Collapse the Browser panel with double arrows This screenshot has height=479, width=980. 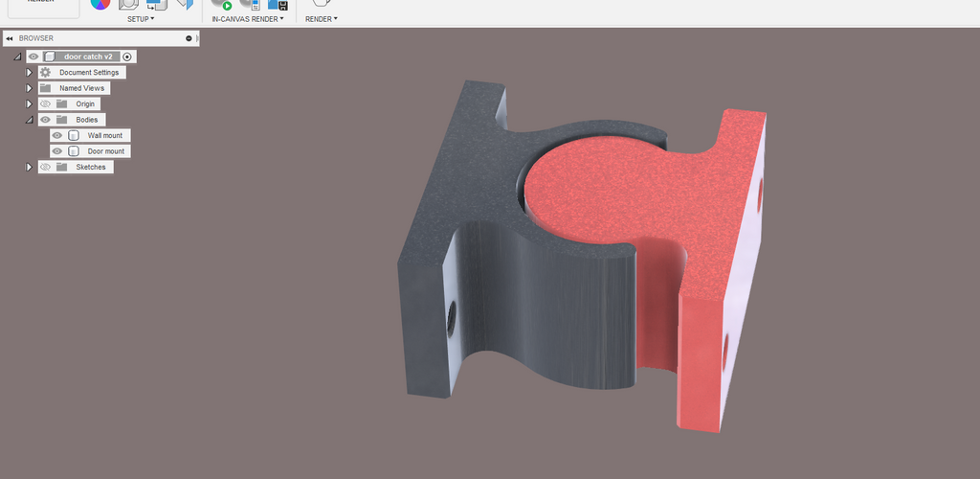point(10,38)
